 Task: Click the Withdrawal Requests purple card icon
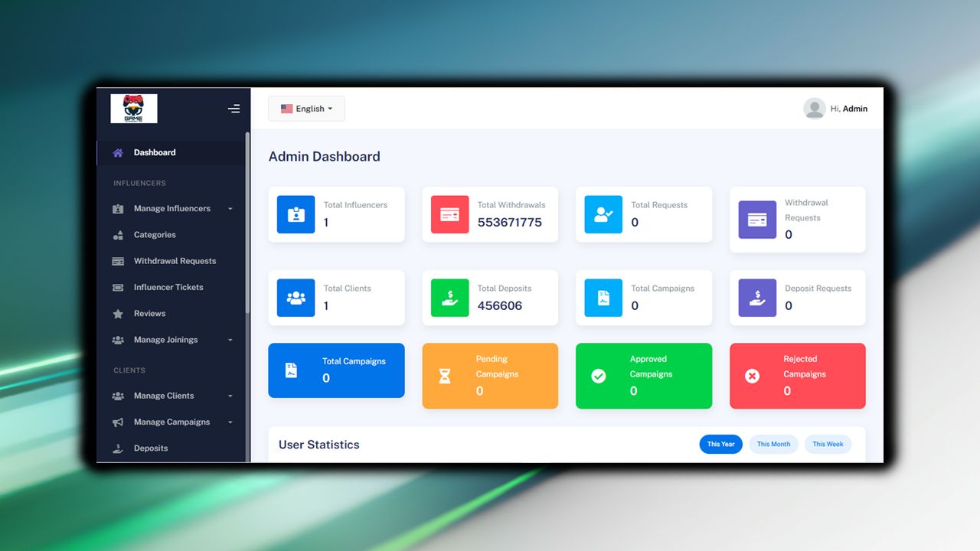click(757, 220)
